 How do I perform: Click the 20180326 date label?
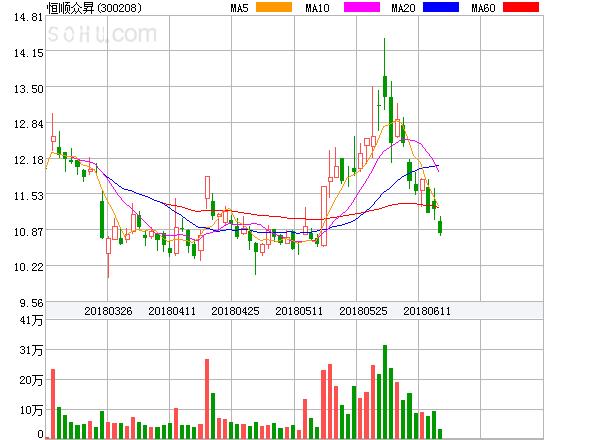click(108, 311)
